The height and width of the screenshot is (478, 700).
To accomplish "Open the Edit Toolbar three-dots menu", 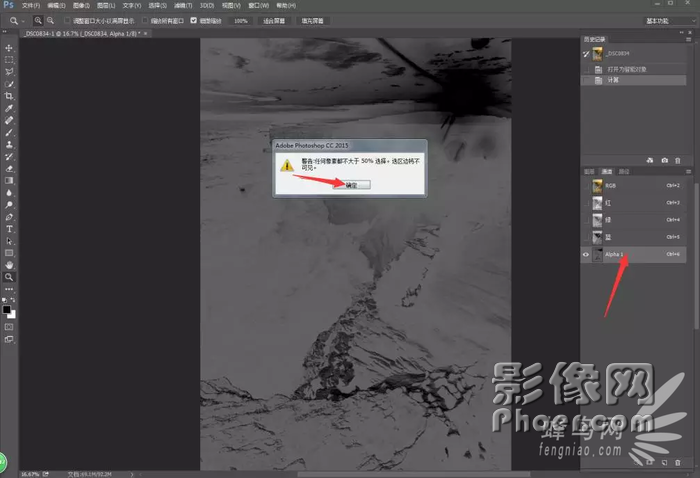I will pyautogui.click(x=8, y=289).
